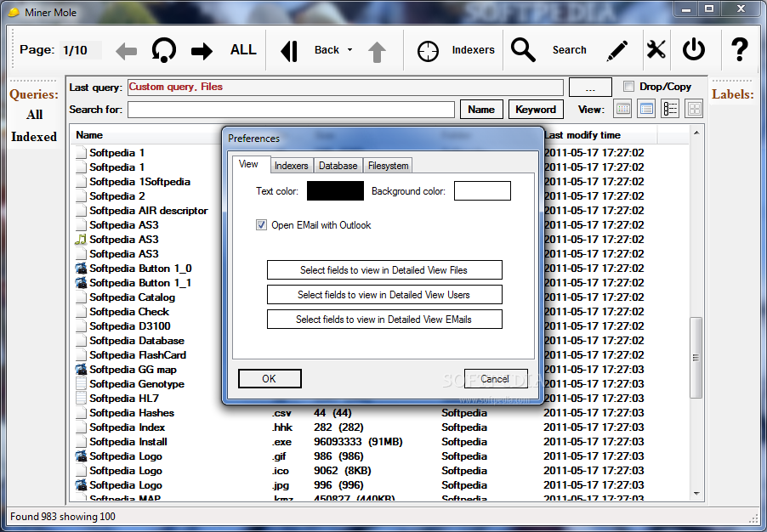Pick the white Background color swatch

point(482,191)
